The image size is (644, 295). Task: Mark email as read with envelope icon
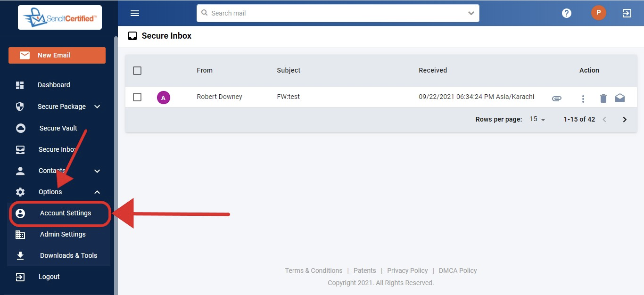[x=620, y=98]
